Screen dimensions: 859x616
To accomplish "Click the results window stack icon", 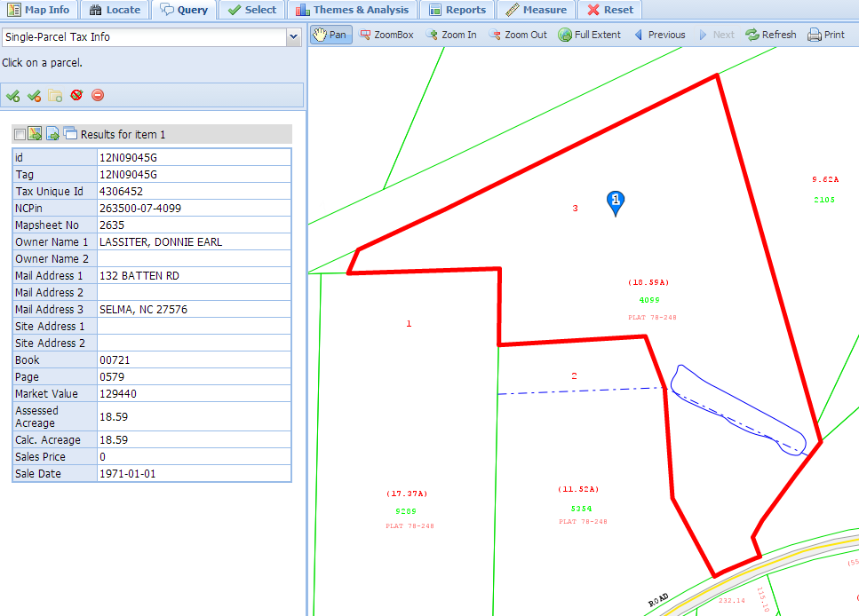I will [69, 134].
